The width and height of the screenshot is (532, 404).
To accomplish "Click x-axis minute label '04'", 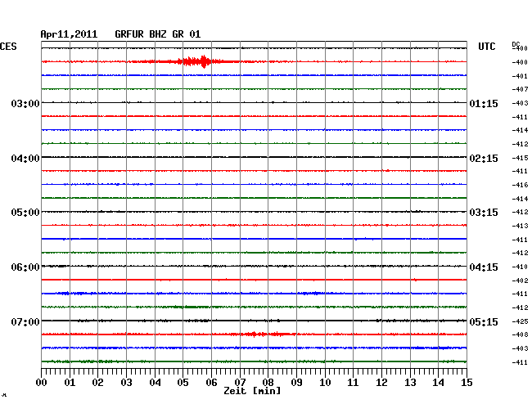I will 155,383.
